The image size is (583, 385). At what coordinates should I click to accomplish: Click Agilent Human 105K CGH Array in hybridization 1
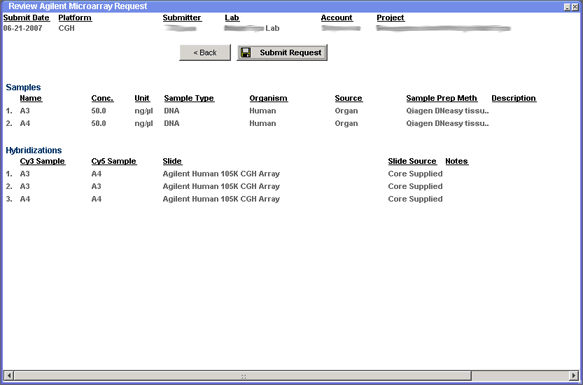[221, 174]
